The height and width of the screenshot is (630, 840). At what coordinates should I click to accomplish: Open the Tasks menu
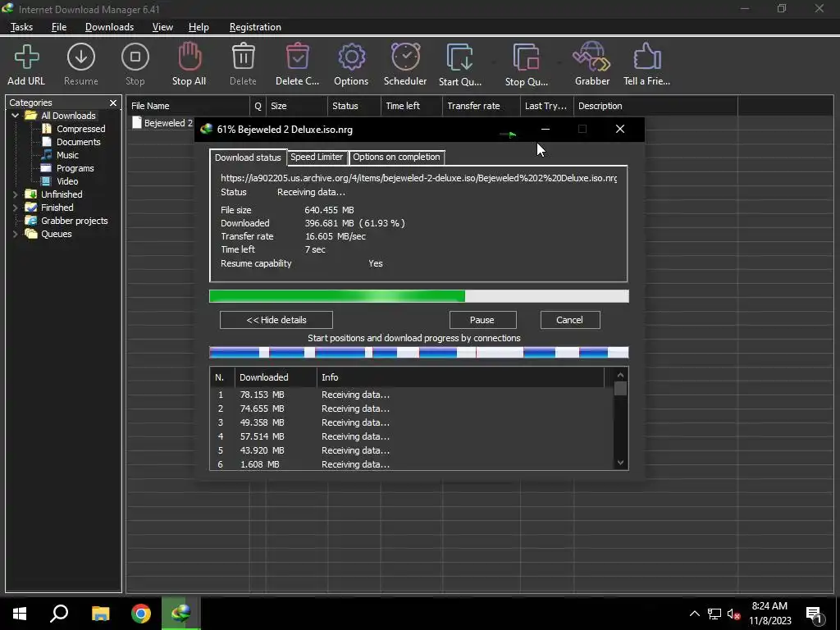[21, 27]
